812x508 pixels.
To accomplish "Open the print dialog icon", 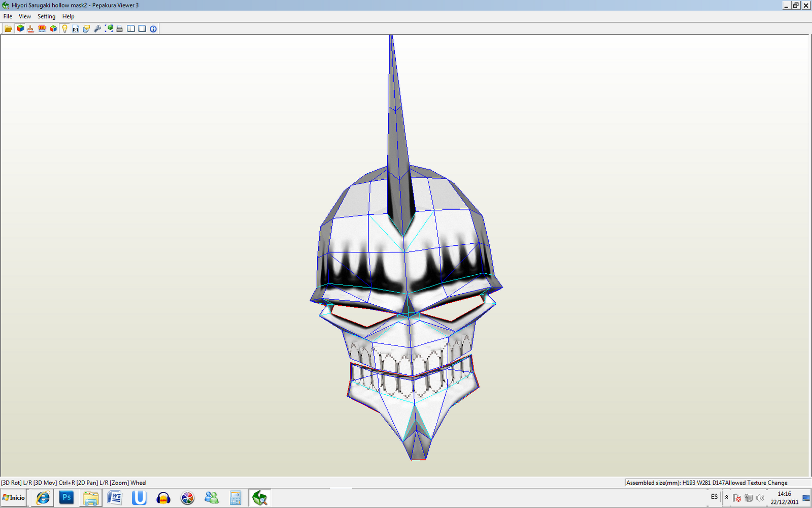I will point(119,28).
